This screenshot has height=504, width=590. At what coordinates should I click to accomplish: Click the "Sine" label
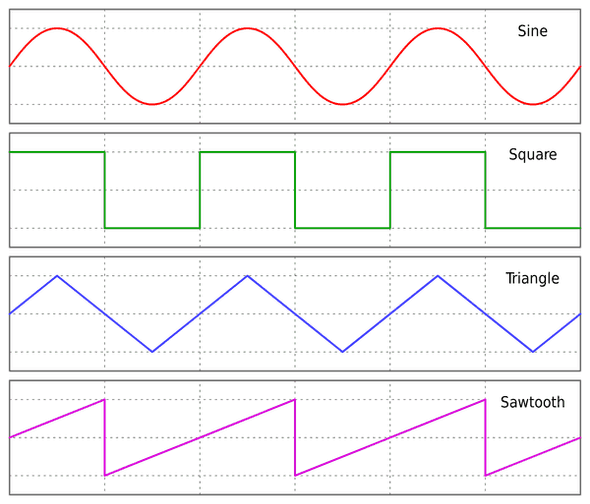[x=532, y=31]
